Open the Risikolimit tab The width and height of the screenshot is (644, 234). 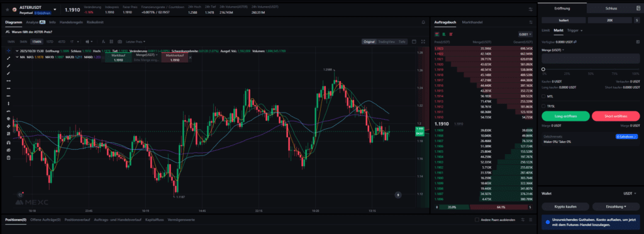[x=95, y=22]
